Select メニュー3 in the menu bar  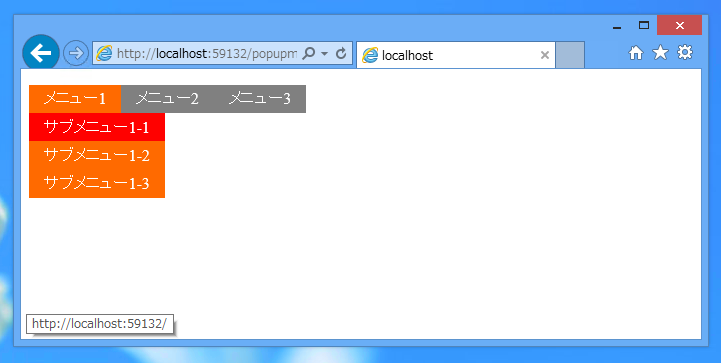point(260,98)
